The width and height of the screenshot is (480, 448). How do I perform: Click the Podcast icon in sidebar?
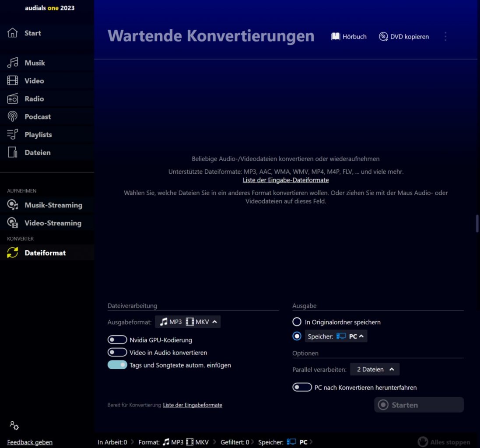[13, 116]
